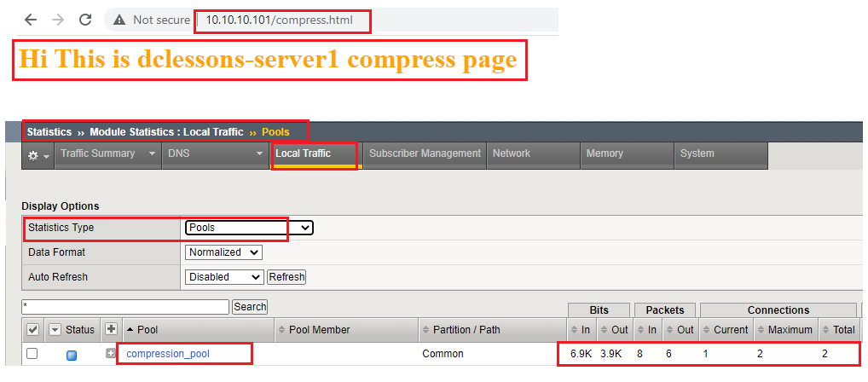
Task: Tick the compression_pool row checkbox
Action: click(x=32, y=354)
